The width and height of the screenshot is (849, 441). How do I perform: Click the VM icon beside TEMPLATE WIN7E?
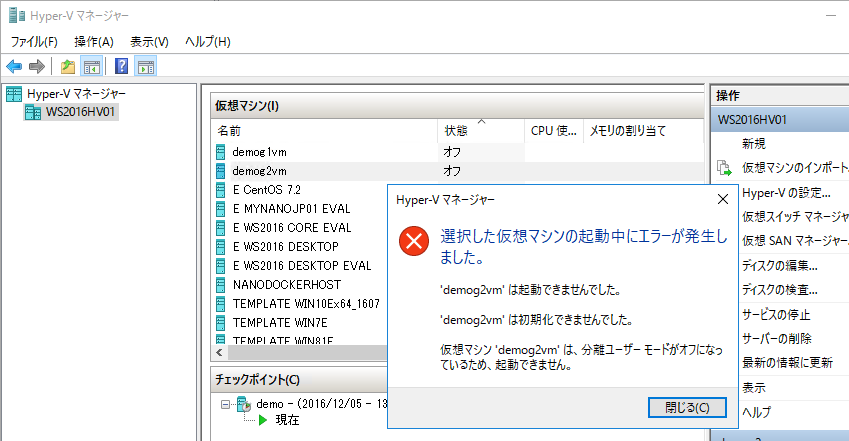pyautogui.click(x=221, y=323)
